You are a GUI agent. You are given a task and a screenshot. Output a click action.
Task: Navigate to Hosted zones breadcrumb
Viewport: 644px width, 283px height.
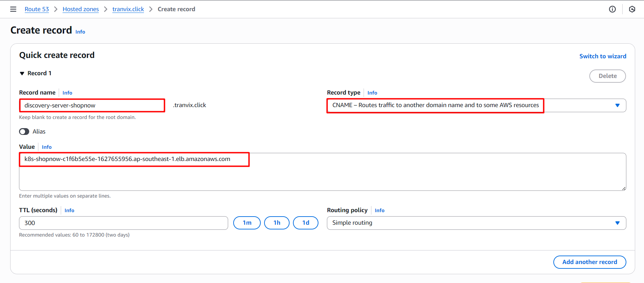pos(80,9)
